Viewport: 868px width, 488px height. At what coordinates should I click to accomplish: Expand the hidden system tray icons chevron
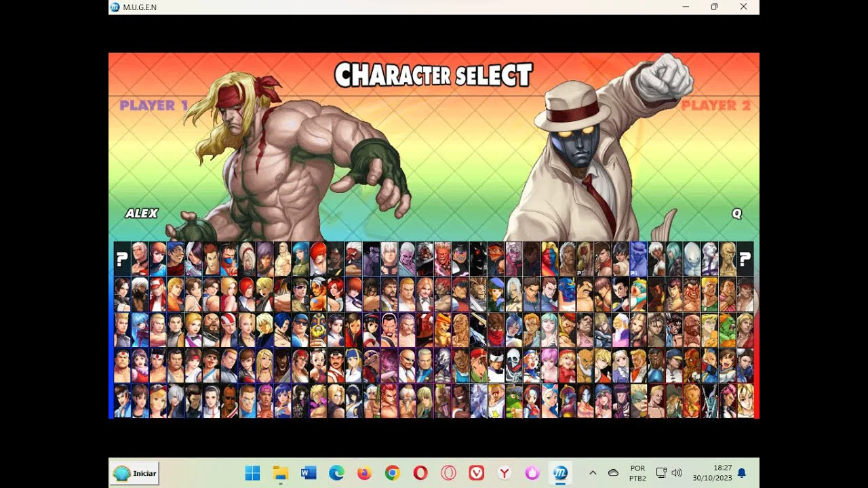pos(592,472)
